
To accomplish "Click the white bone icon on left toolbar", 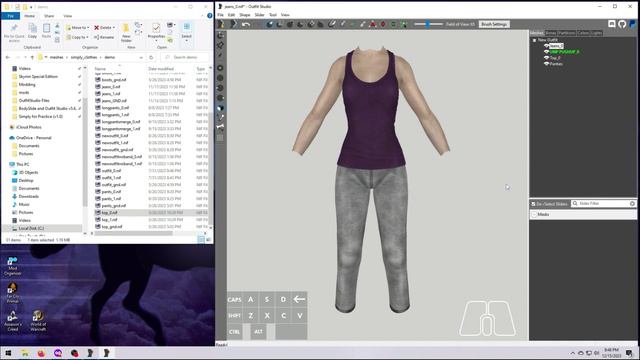I will click(x=220, y=127).
